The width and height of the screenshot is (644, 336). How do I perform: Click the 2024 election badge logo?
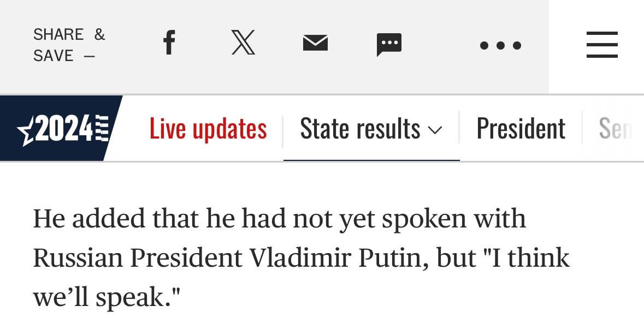point(63,130)
